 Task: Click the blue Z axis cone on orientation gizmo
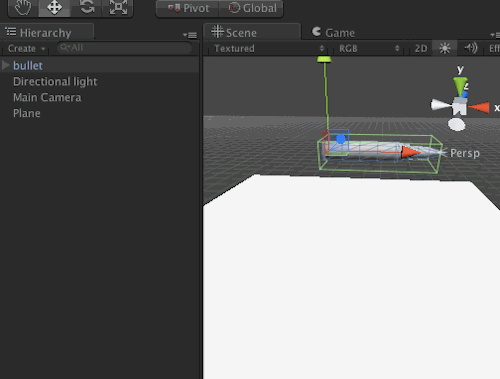click(465, 93)
